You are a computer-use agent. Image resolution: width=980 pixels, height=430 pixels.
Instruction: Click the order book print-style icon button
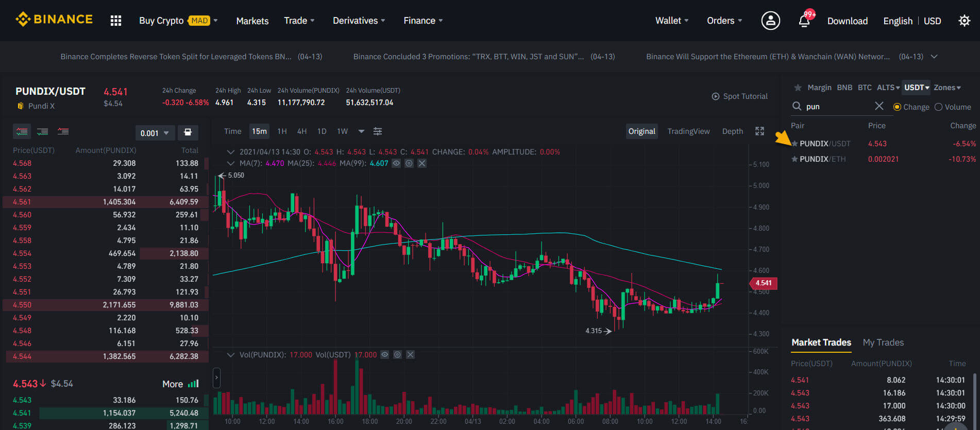click(x=188, y=132)
